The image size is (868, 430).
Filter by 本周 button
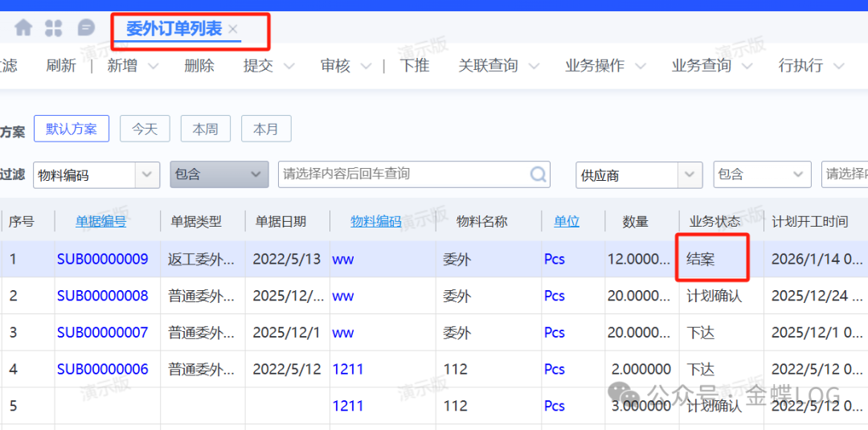click(205, 129)
